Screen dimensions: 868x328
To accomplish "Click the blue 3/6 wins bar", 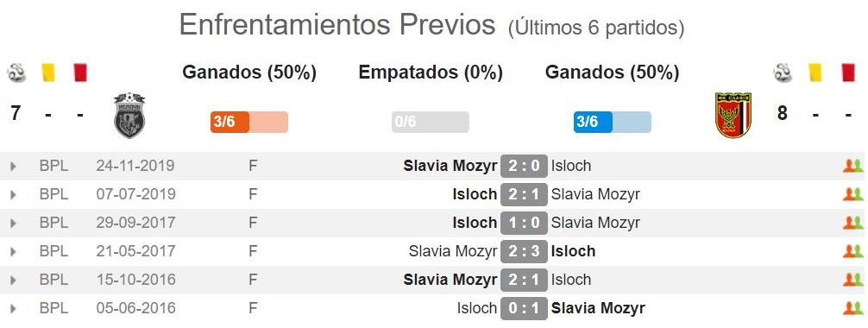I will [613, 122].
